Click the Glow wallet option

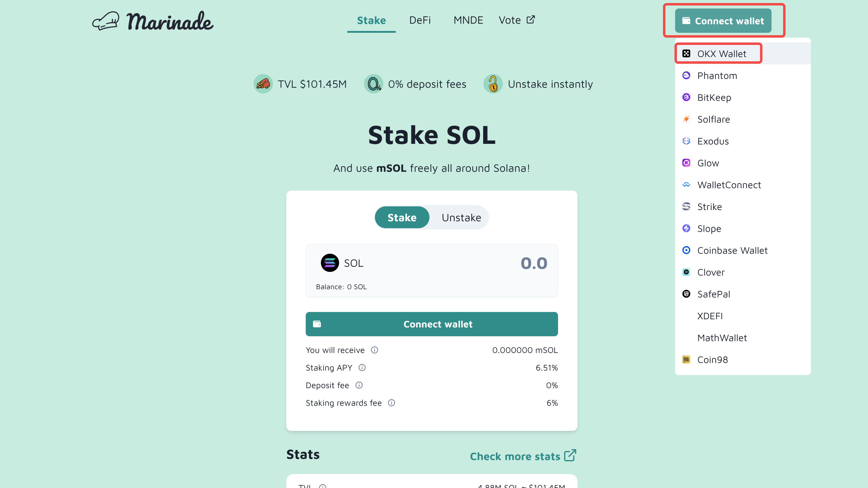pos(708,163)
